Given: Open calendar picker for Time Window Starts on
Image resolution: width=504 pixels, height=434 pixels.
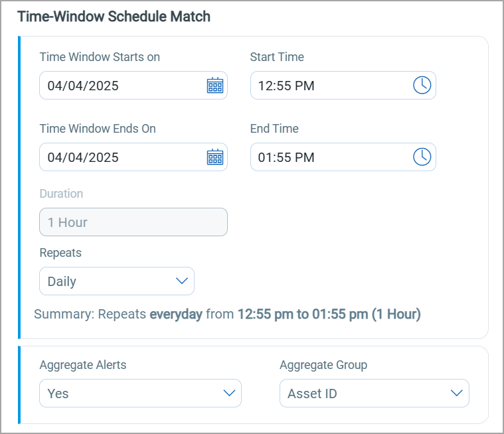Looking at the screenshot, I should coord(215,86).
